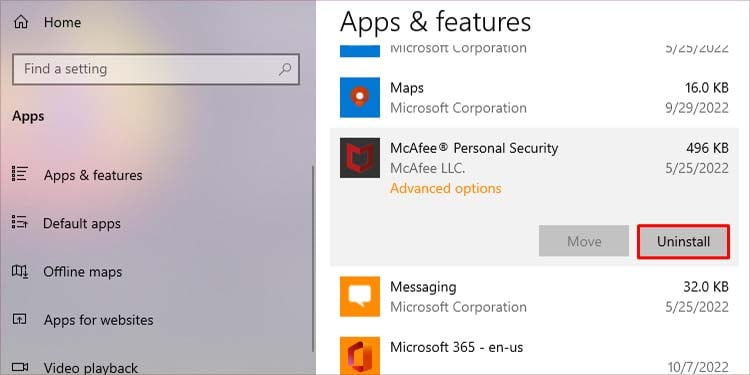Screen dimensions: 750x375
Task: Click the Offline maps icon
Action: click(20, 271)
